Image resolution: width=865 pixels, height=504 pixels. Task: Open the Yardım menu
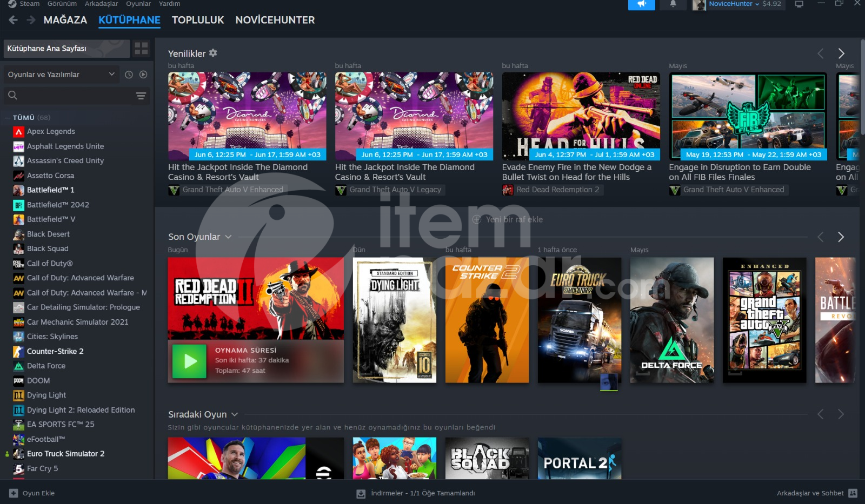(x=170, y=4)
